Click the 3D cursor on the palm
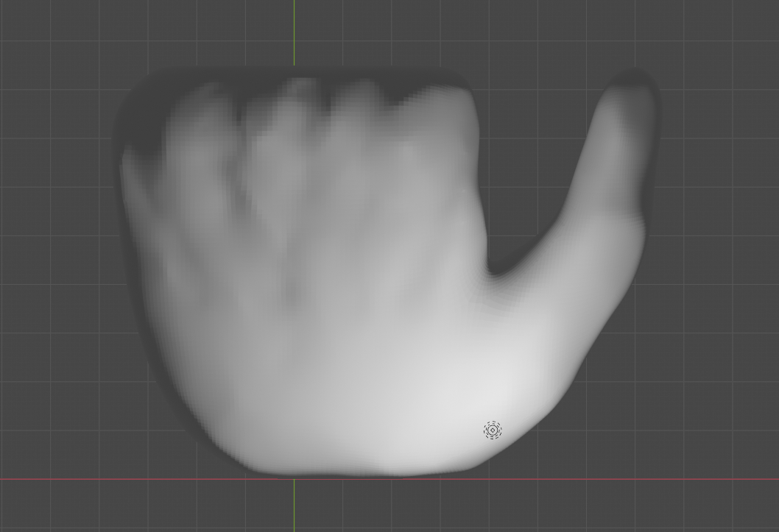Screen dimensions: 779x532 [493, 430]
